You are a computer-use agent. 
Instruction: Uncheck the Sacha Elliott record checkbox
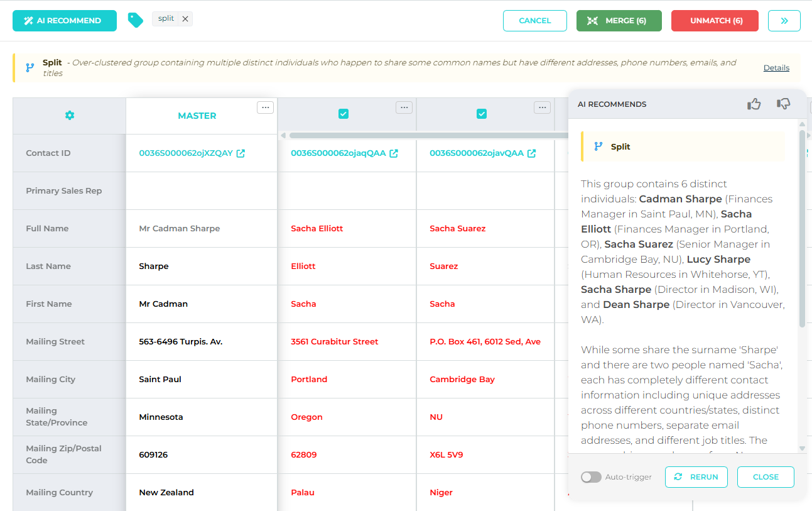(x=344, y=114)
